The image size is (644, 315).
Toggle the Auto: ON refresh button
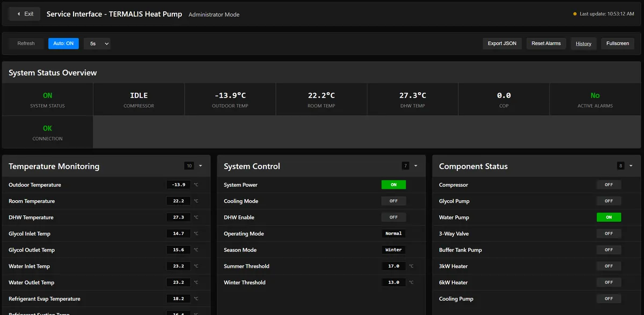63,43
